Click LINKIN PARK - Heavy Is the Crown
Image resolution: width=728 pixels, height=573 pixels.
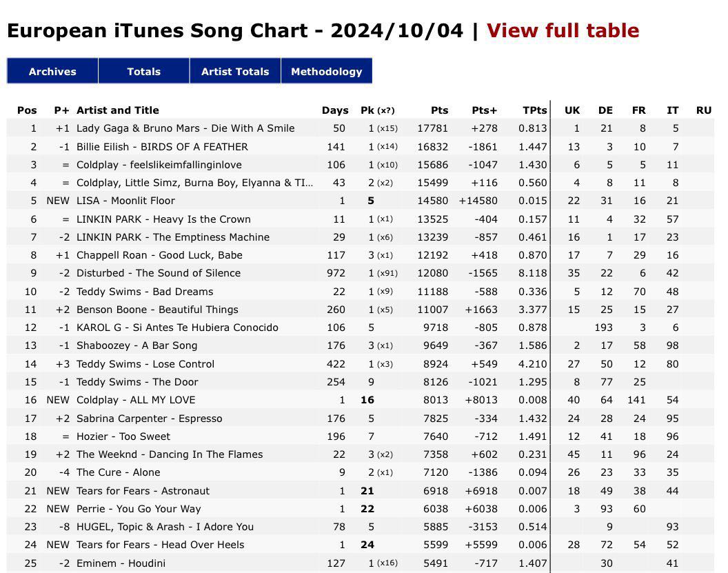(163, 219)
